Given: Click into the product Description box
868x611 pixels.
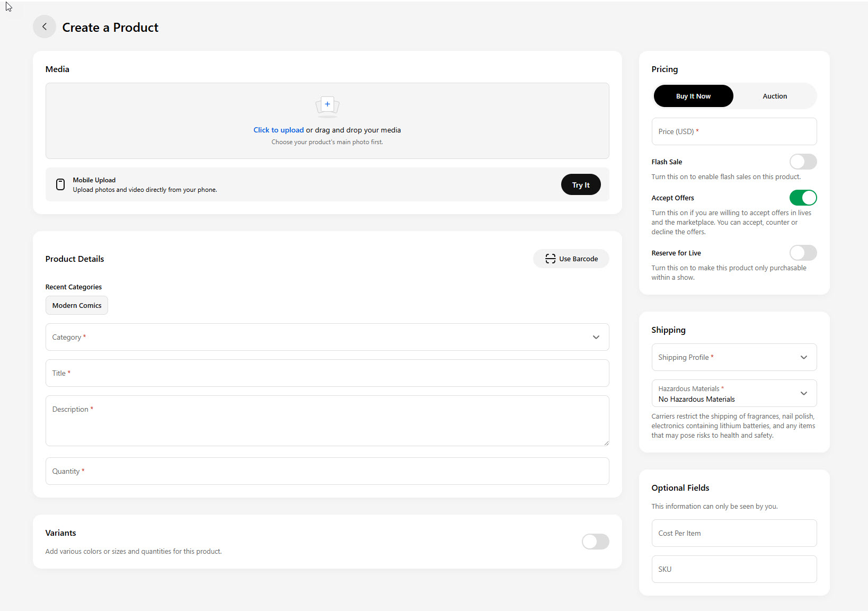Looking at the screenshot, I should 327,421.
